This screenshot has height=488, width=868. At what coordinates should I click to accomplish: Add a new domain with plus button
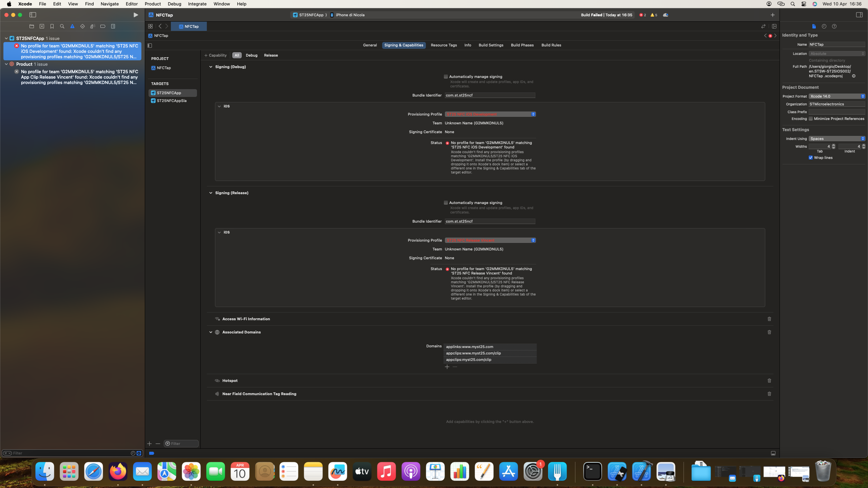coord(447,367)
